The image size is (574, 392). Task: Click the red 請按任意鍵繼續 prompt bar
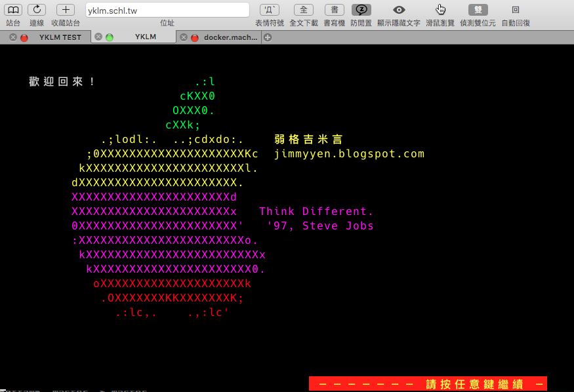[x=428, y=383]
